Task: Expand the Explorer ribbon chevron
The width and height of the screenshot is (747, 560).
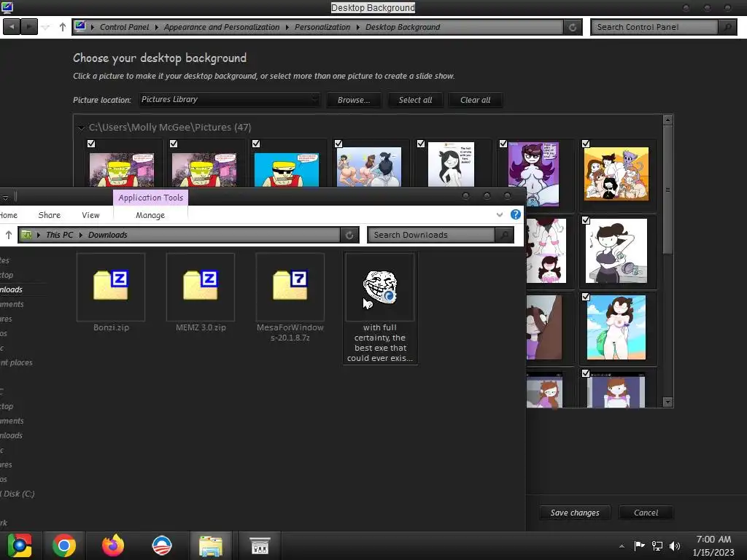Action: (499, 215)
